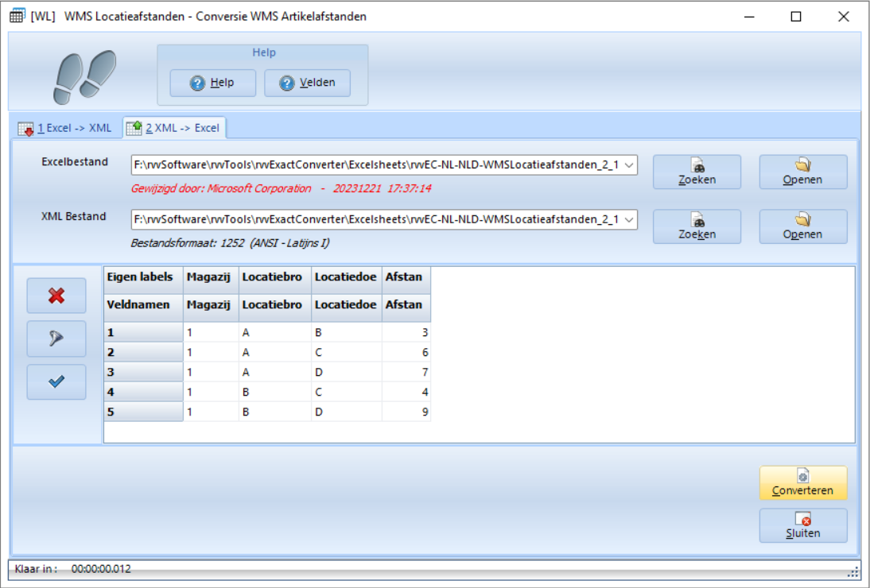Open the Excelbestand file with Openen
The image size is (870, 588).
click(802, 172)
